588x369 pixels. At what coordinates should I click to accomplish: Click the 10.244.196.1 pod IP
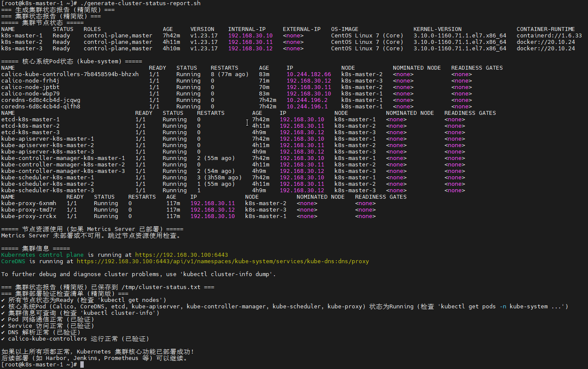point(307,107)
